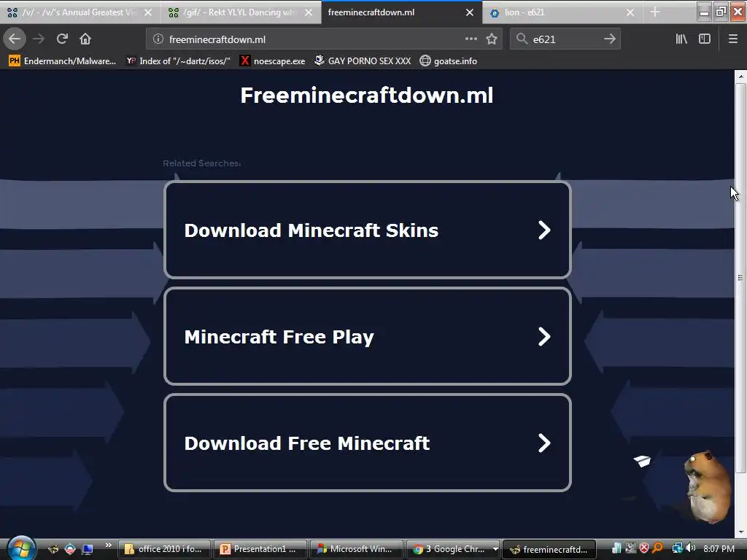Open the Library bookshelf icon

[681, 39]
